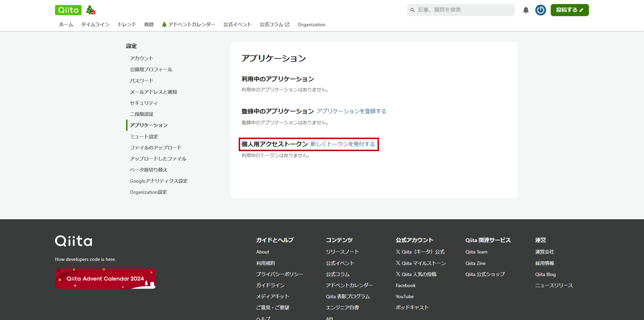Open the footer Qiita Team link

tap(477, 252)
